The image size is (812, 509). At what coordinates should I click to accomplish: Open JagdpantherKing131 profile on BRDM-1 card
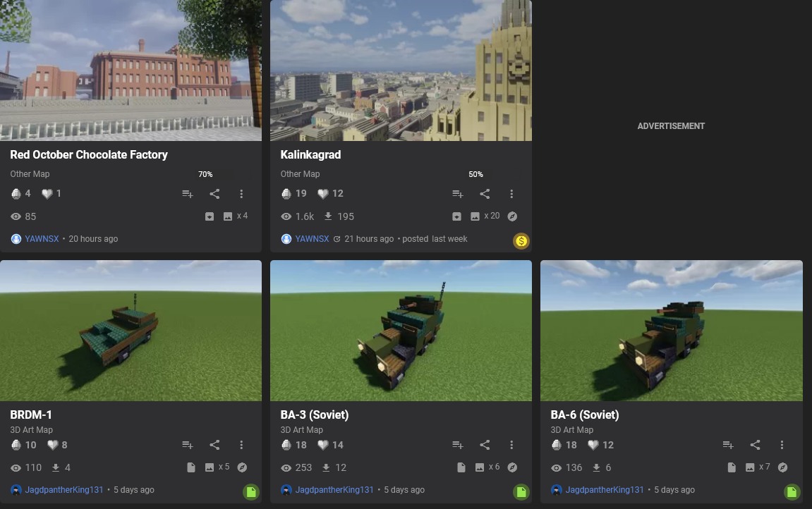(63, 490)
